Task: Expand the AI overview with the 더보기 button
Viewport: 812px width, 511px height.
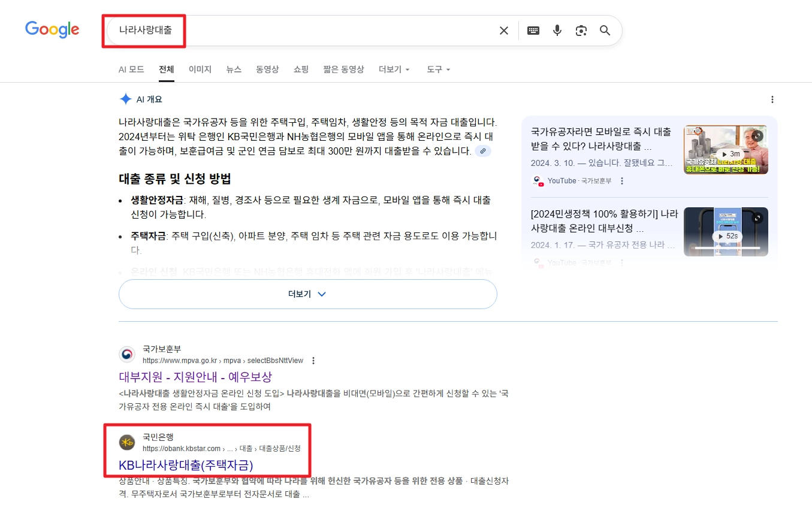Action: (x=307, y=294)
